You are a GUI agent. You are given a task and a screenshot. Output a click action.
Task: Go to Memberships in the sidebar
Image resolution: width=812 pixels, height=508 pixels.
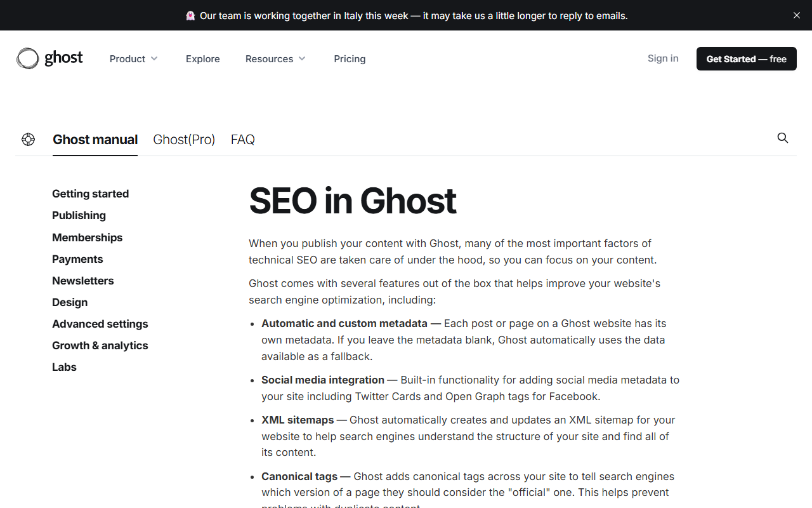coord(87,237)
